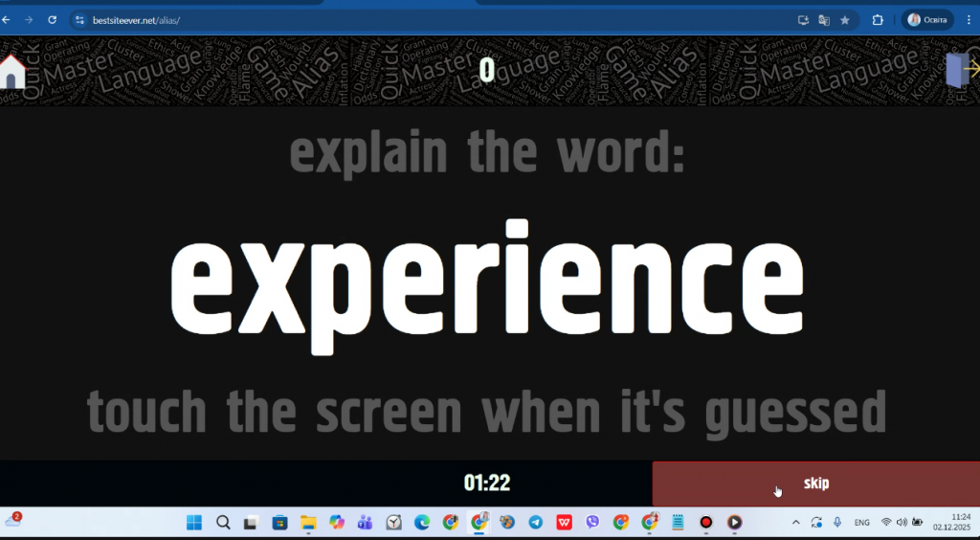Image resolution: width=980 pixels, height=540 pixels.
Task: Click the Освіта profile button
Action: coord(926,20)
